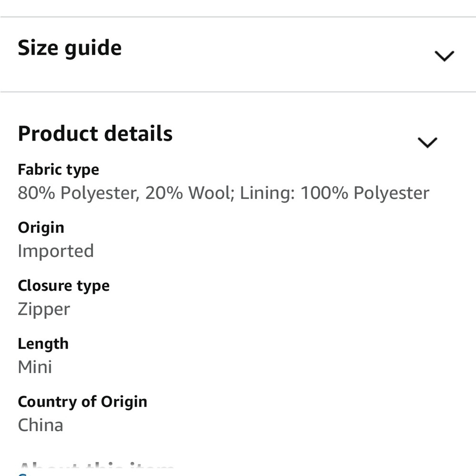Select the Imported value
Viewport: 476px width, 476px height.
56,251
